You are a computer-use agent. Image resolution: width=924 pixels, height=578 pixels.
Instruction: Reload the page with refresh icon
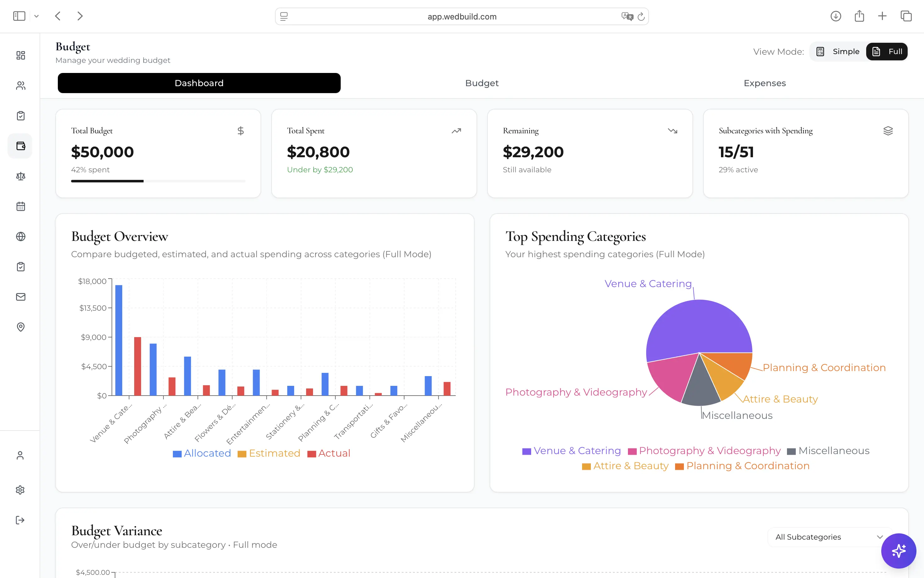[x=641, y=16]
